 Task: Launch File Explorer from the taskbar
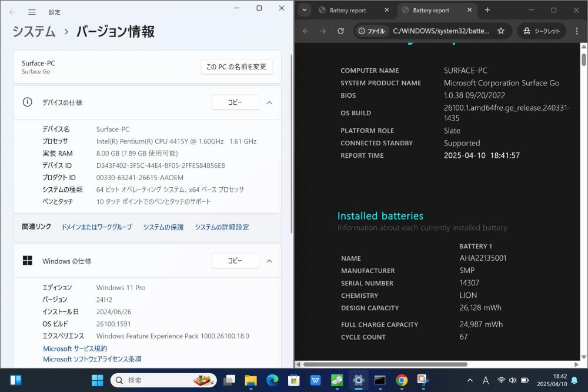point(250,380)
